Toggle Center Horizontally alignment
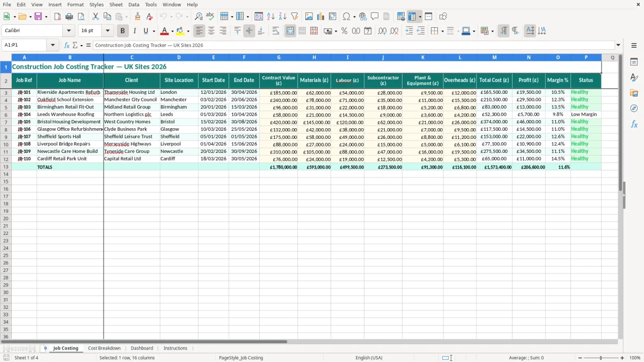This screenshot has width=644, height=362. pos(211,31)
